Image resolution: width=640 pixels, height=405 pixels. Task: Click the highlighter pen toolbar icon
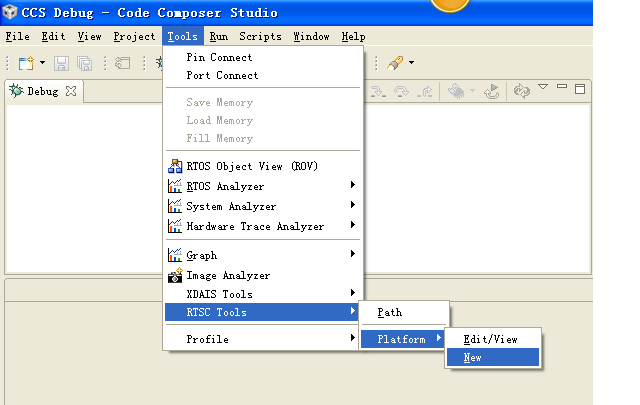click(395, 63)
